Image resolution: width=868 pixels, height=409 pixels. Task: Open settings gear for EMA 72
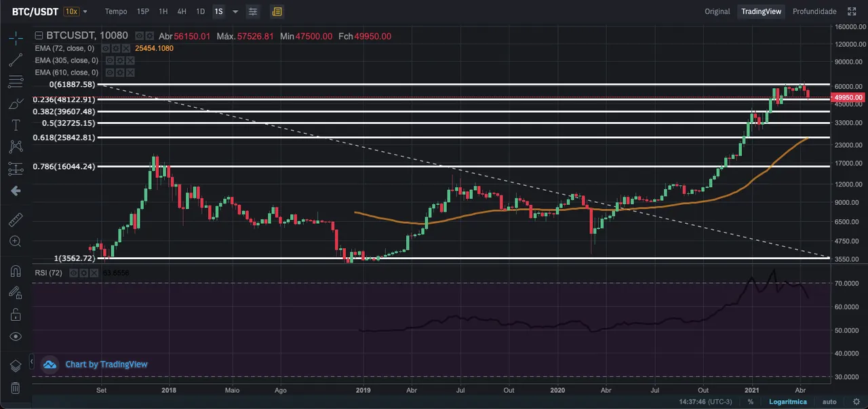coord(115,48)
